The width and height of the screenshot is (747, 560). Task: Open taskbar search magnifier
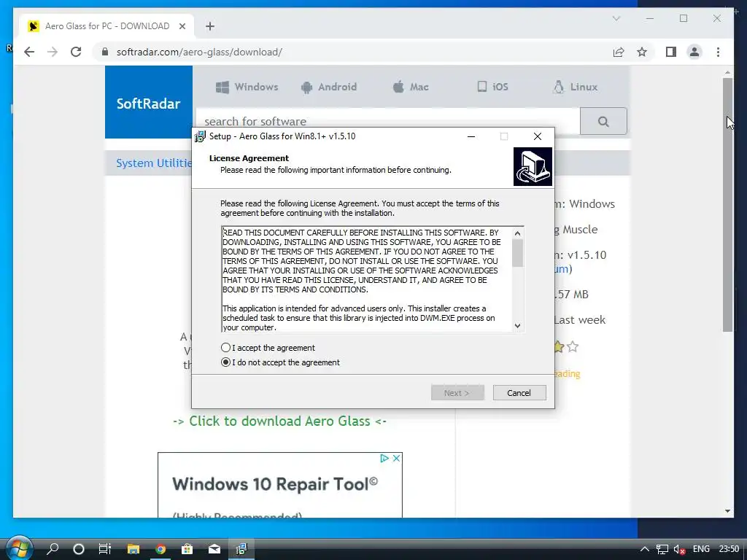(53, 549)
